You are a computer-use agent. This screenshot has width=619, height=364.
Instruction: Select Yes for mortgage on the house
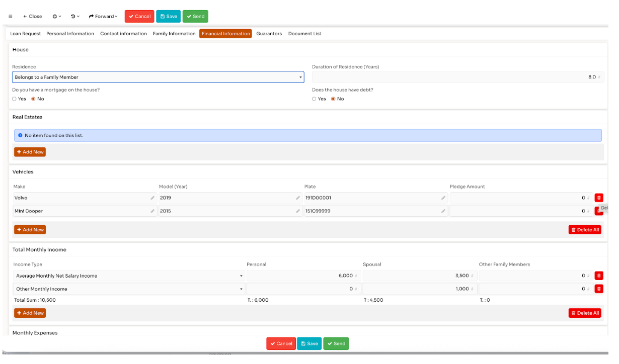tap(15, 99)
